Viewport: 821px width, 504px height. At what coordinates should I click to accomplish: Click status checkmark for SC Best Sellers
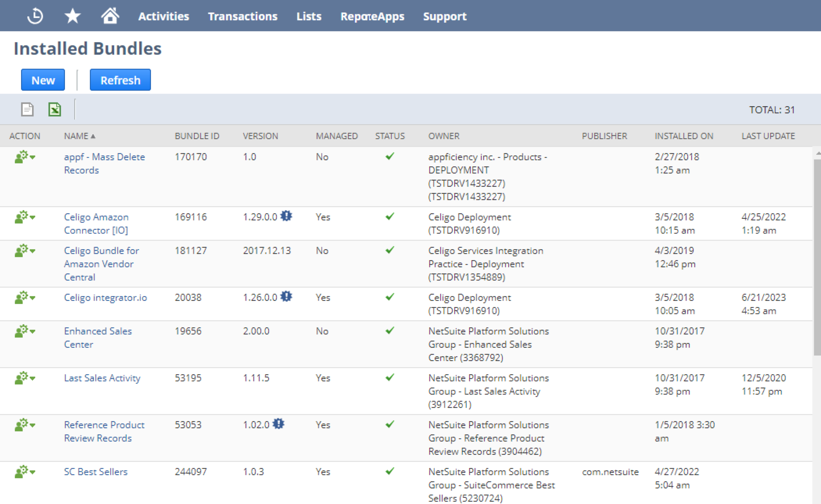(x=390, y=471)
